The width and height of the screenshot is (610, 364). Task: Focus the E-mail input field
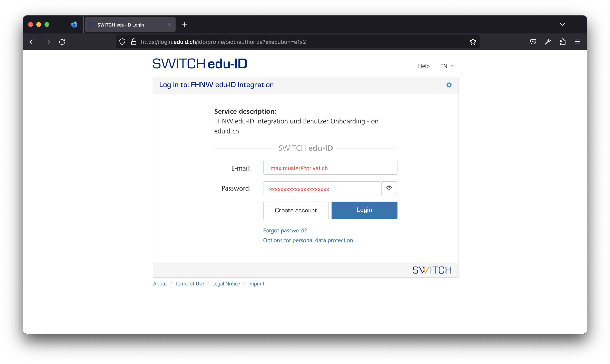pyautogui.click(x=330, y=168)
